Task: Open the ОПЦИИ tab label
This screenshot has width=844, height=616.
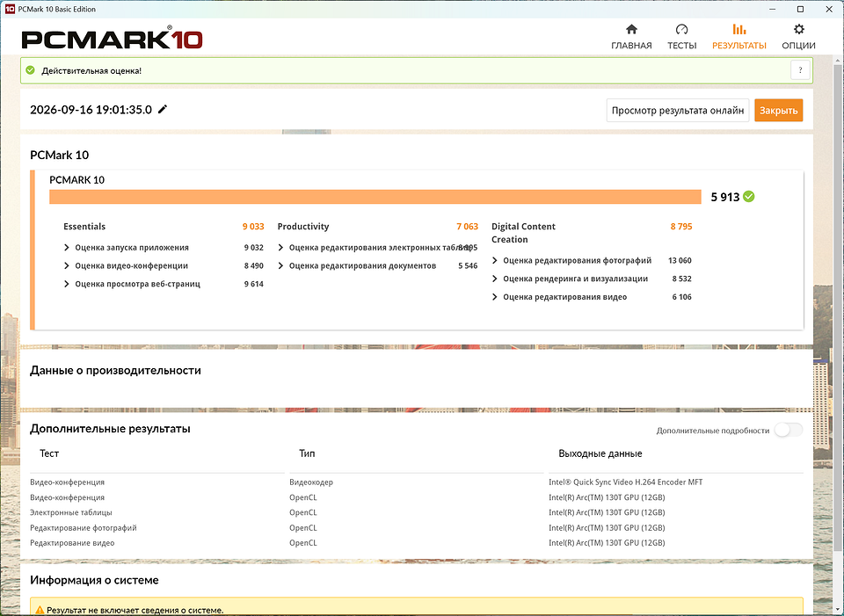Action: [799, 46]
